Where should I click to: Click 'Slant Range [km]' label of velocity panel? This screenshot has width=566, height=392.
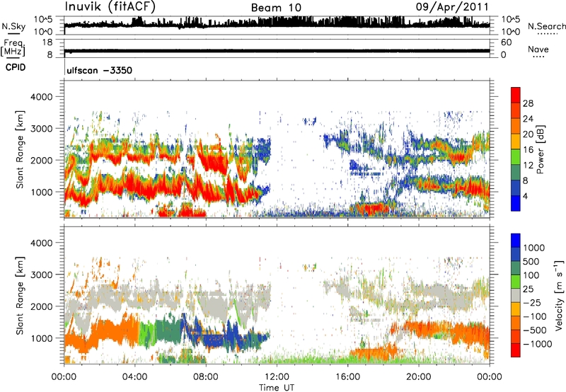(x=20, y=295)
